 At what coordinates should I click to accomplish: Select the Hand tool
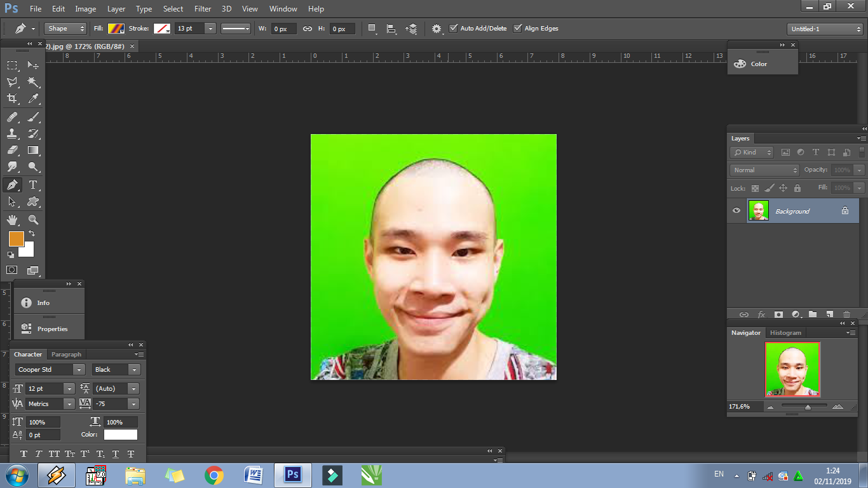pyautogui.click(x=12, y=220)
